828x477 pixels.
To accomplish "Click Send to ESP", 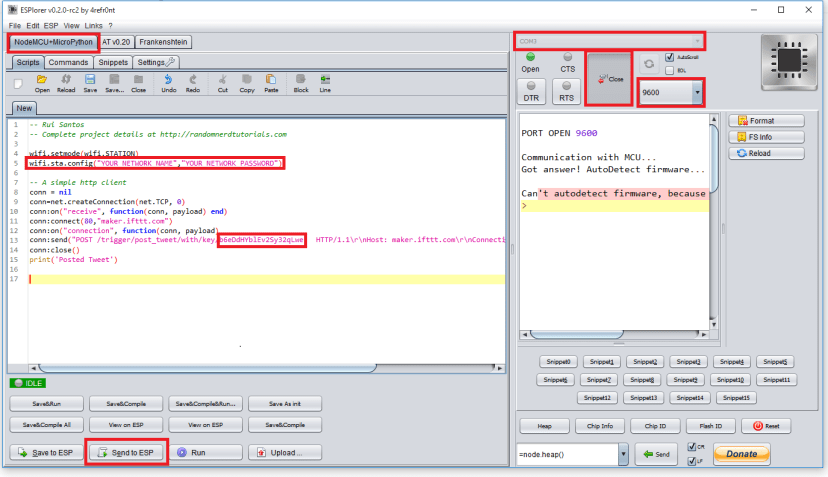I will (126, 453).
